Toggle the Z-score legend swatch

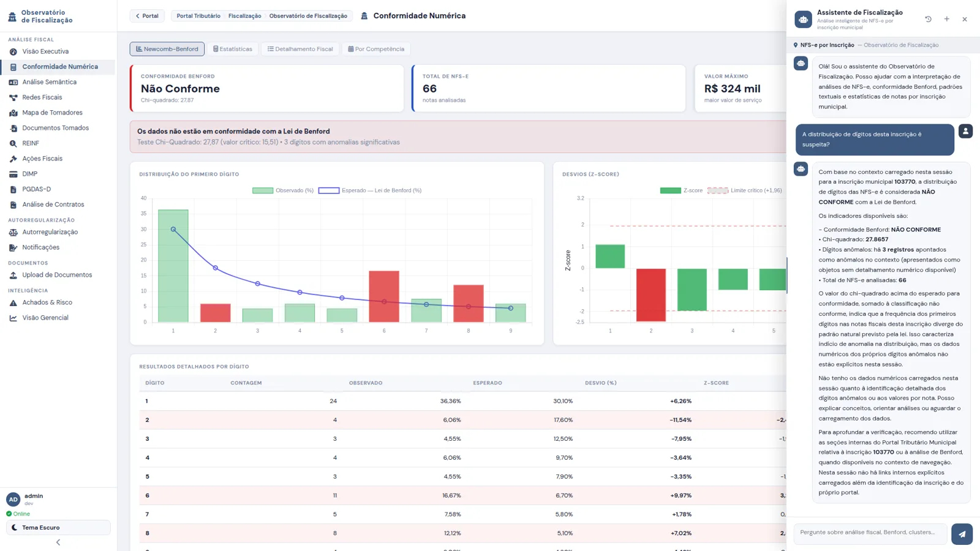[670, 190]
